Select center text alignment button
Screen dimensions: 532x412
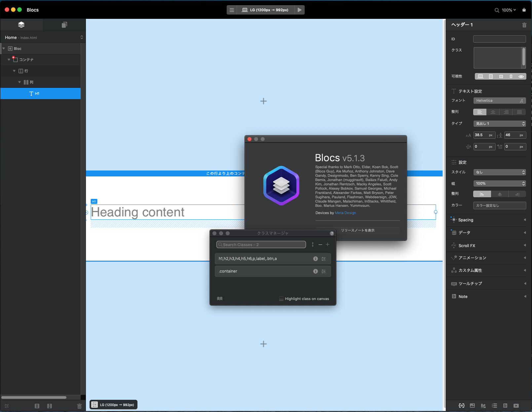coord(493,112)
